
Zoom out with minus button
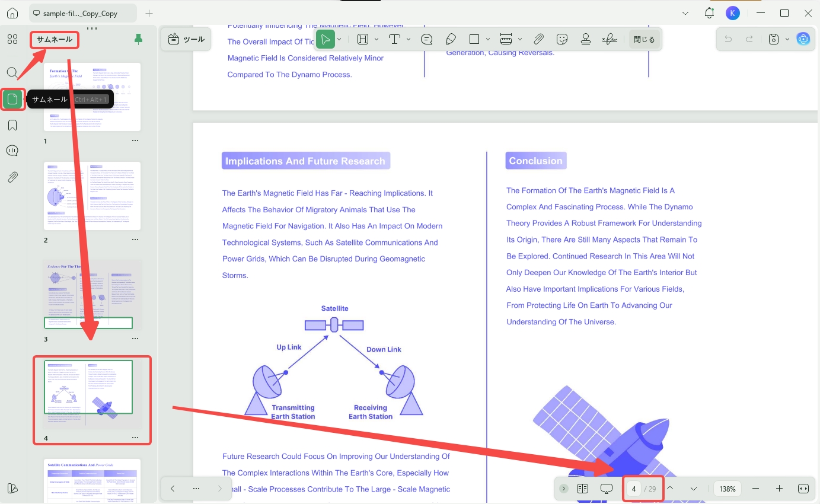click(755, 489)
